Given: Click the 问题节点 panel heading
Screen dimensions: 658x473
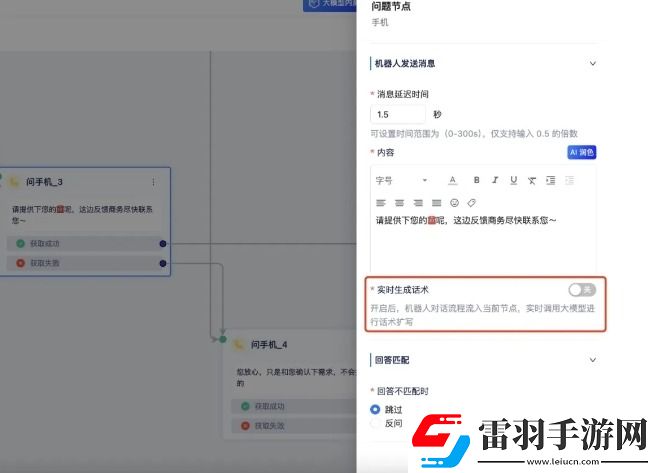Looking at the screenshot, I should pyautogui.click(x=391, y=6).
